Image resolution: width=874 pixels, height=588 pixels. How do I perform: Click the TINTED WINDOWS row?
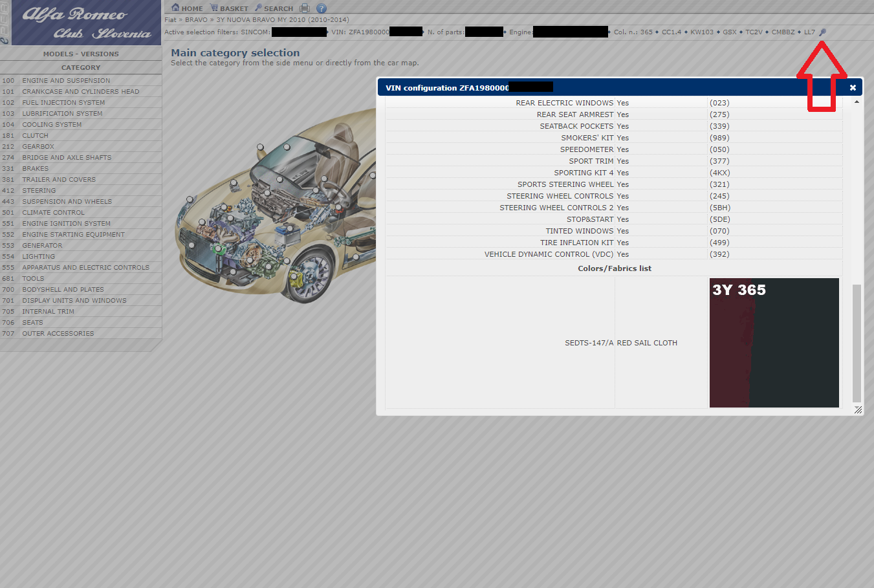(x=615, y=231)
